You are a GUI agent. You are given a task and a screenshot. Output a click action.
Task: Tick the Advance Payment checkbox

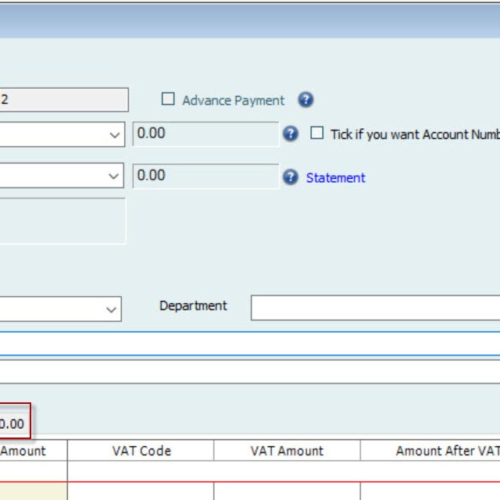click(168, 99)
